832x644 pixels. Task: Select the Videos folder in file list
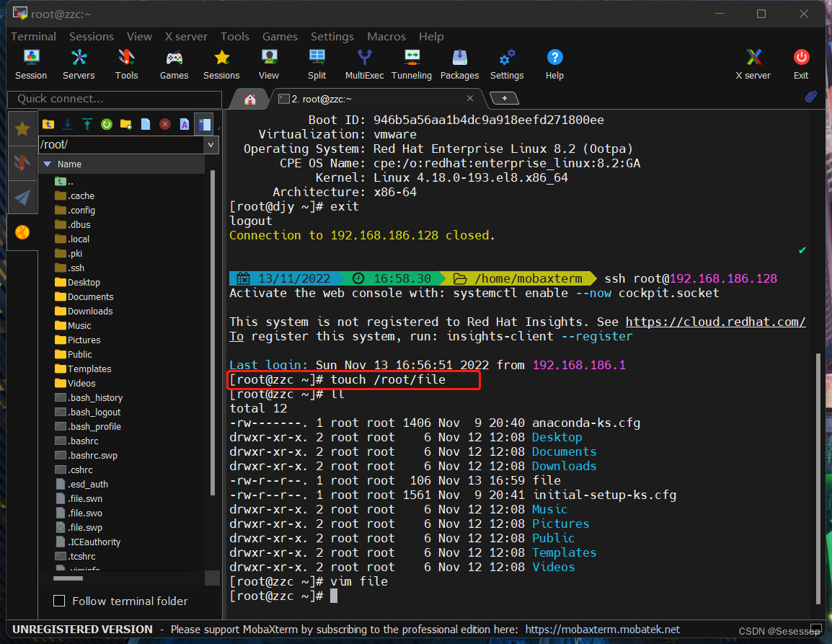point(75,384)
